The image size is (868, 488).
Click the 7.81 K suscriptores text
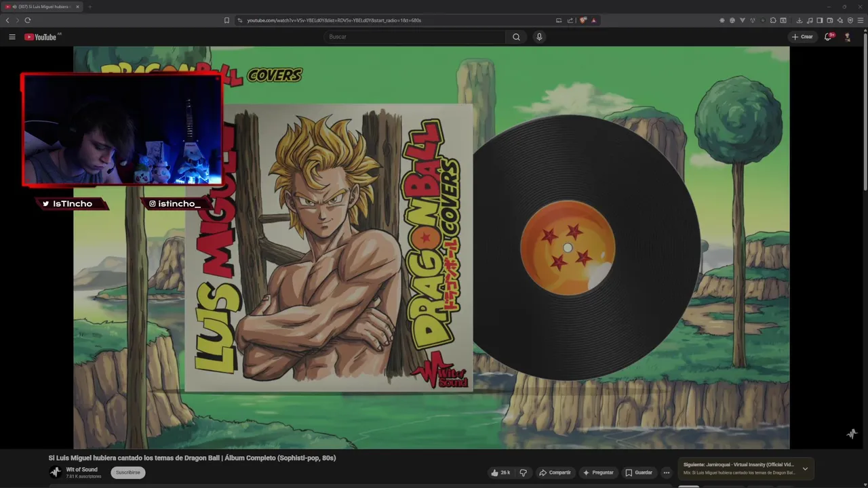click(x=83, y=476)
